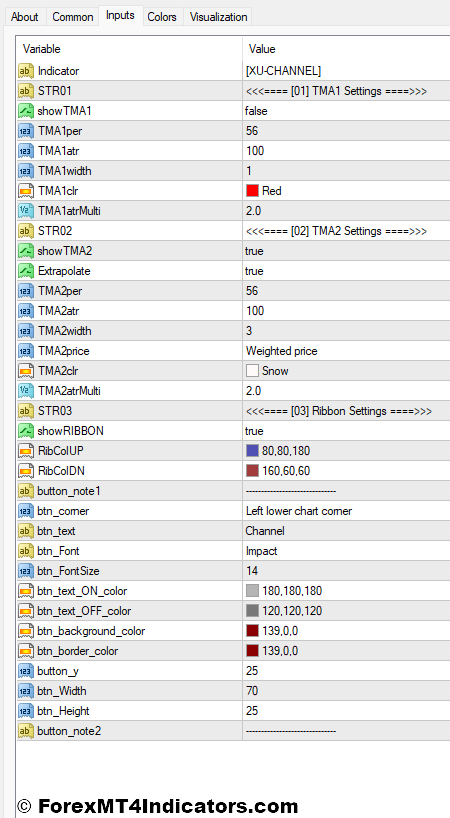This screenshot has width=450, height=818.
Task: Click the color icon beside btn_background_color
Action: point(26,631)
